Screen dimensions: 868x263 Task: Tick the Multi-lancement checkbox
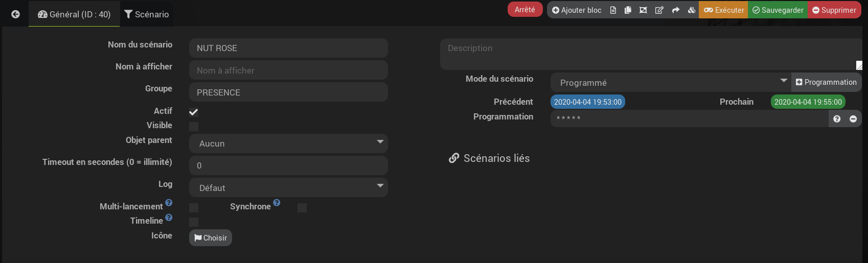pos(194,207)
